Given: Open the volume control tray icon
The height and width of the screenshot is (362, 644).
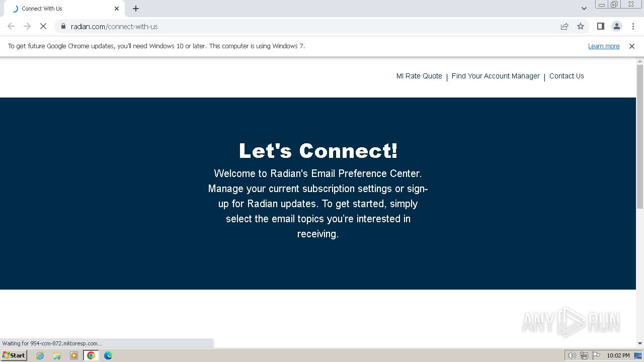Looking at the screenshot, I should pos(572,355).
